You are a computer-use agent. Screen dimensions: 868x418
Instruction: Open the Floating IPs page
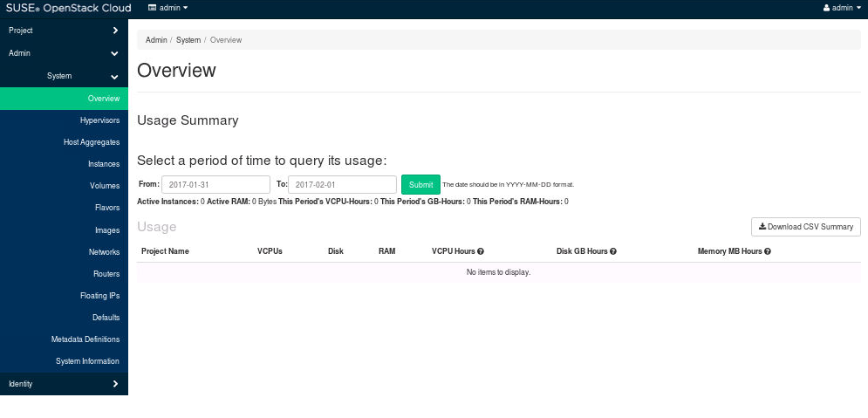(x=99, y=296)
